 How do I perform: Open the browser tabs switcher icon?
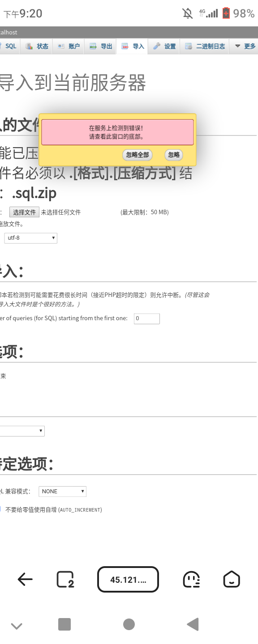point(65,580)
